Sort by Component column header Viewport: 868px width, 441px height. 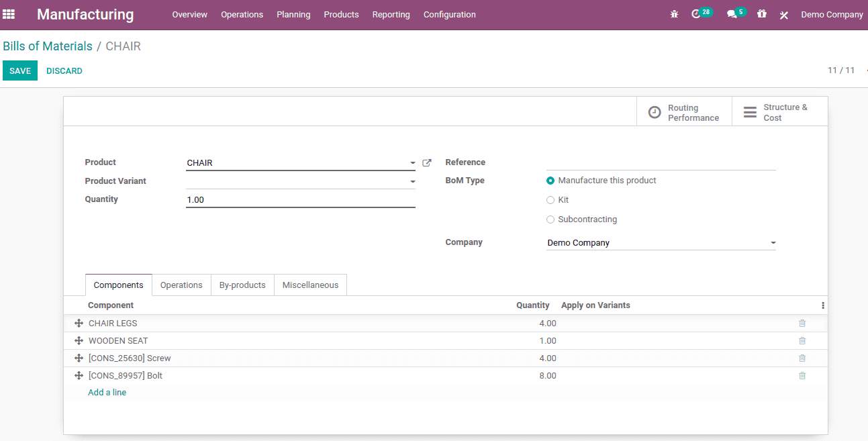111,305
